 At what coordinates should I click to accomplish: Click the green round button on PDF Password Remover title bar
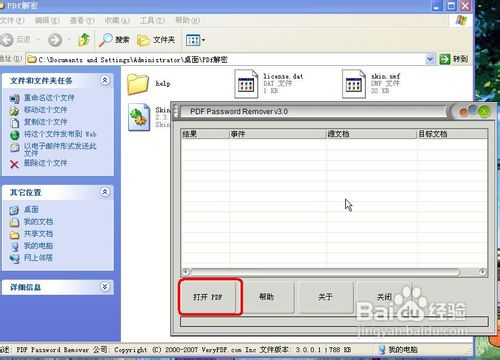(x=484, y=111)
